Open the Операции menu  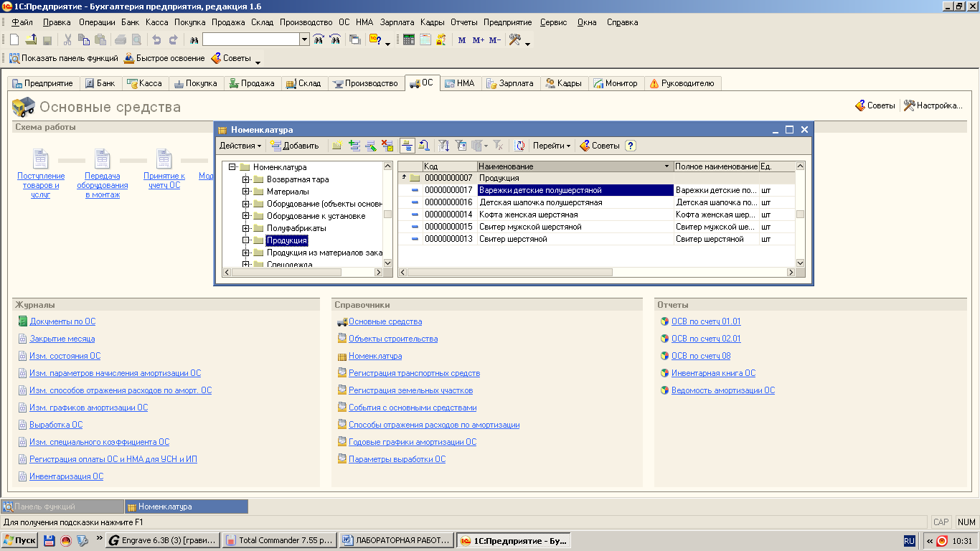coord(97,22)
